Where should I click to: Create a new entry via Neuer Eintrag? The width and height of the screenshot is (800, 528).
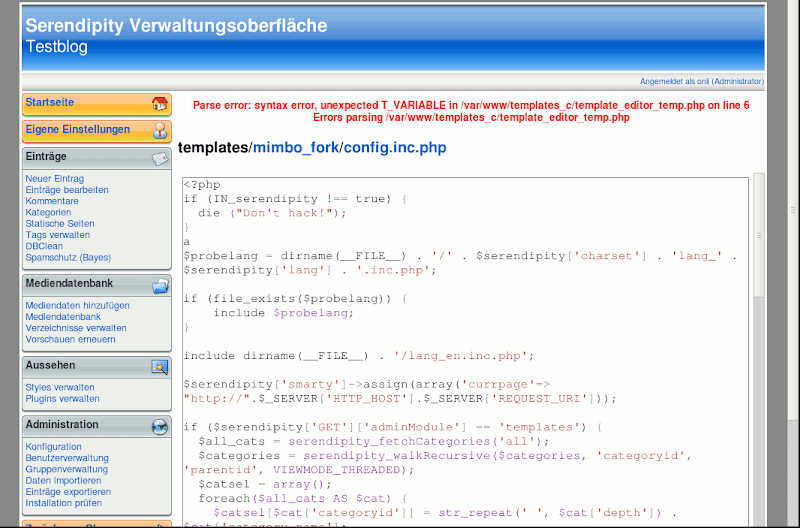pos(55,179)
